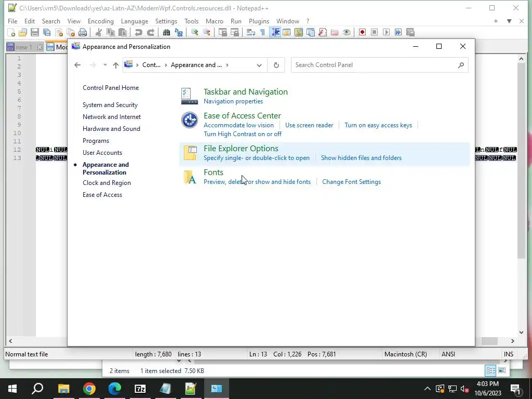Click Notepad++ New file toolbar icon
The height and width of the screenshot is (399, 532).
tap(11, 32)
